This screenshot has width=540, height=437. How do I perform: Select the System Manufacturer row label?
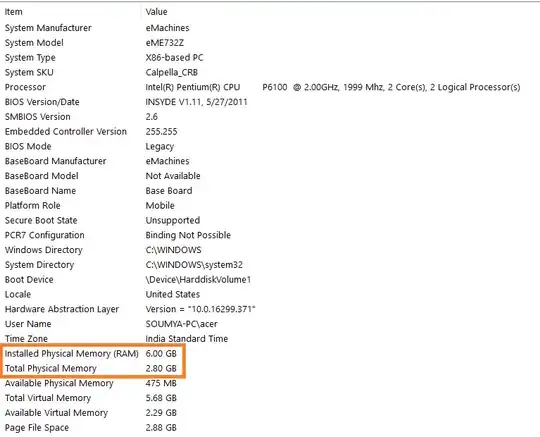(x=48, y=28)
